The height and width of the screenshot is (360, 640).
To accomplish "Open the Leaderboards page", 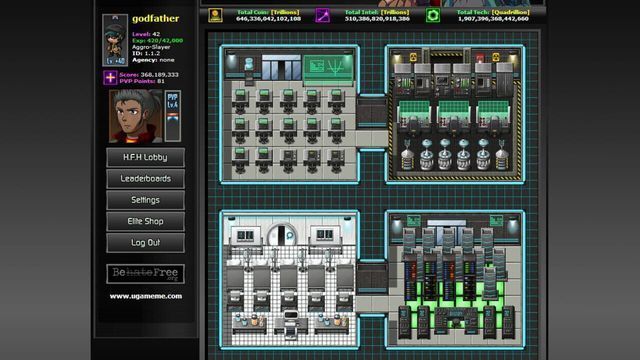I will [x=145, y=179].
